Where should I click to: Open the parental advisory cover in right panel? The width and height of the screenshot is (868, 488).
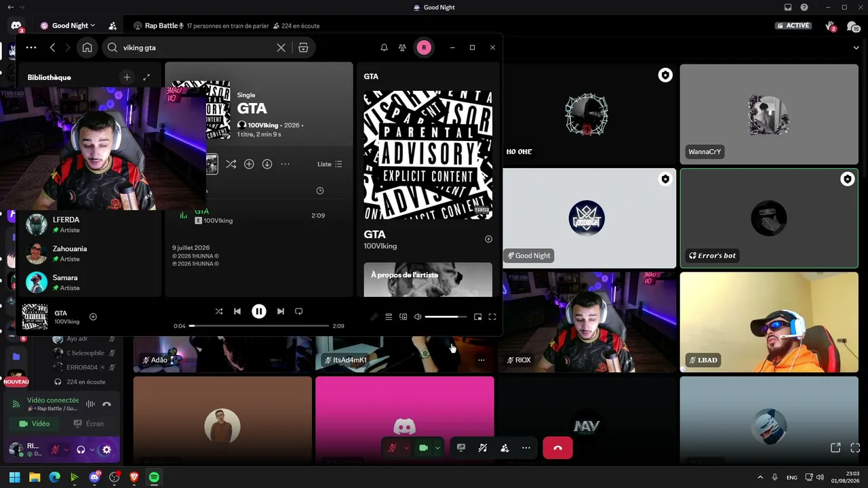click(428, 155)
